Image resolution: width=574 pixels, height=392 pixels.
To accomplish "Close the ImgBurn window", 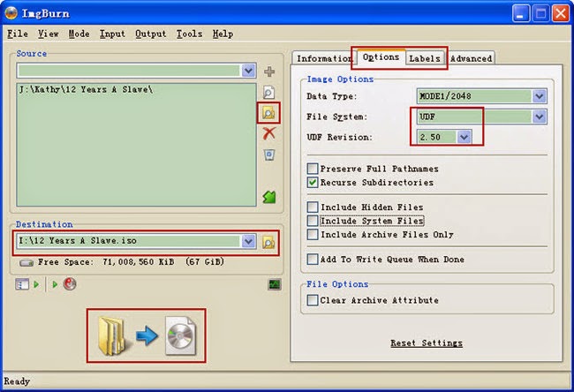I will [561, 13].
